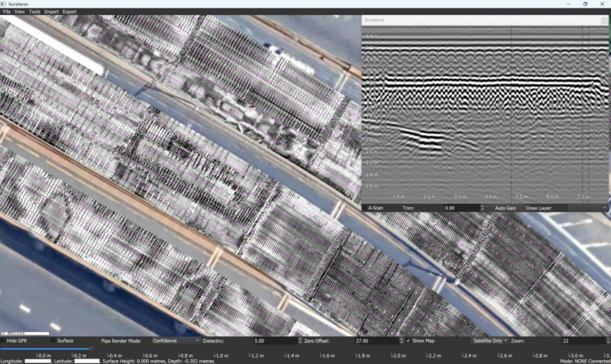611x364 pixels.
Task: Click the Auto Gain button
Action: (505, 208)
